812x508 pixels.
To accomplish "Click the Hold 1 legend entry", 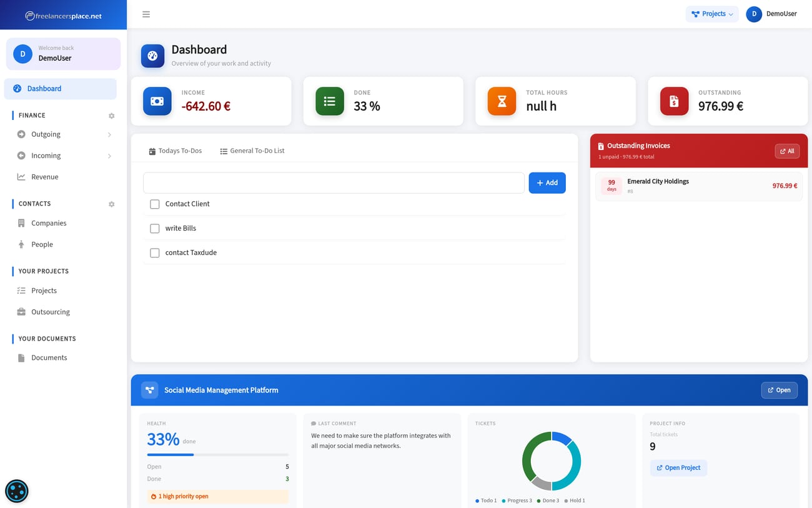I will point(575,501).
